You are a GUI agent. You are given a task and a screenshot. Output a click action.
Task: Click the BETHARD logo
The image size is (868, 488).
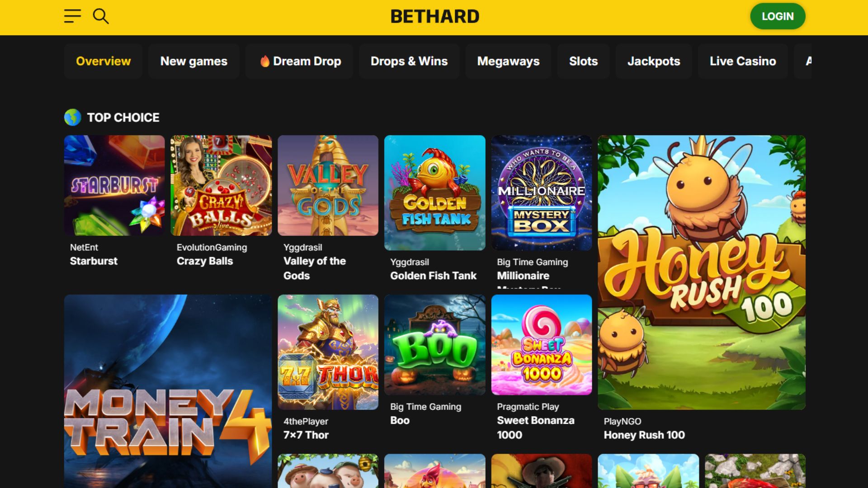tap(434, 17)
